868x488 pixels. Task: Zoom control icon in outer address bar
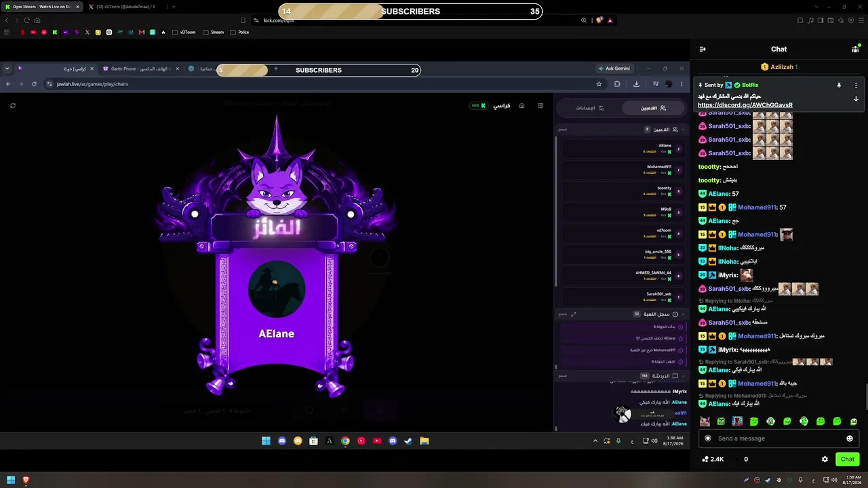click(x=583, y=20)
